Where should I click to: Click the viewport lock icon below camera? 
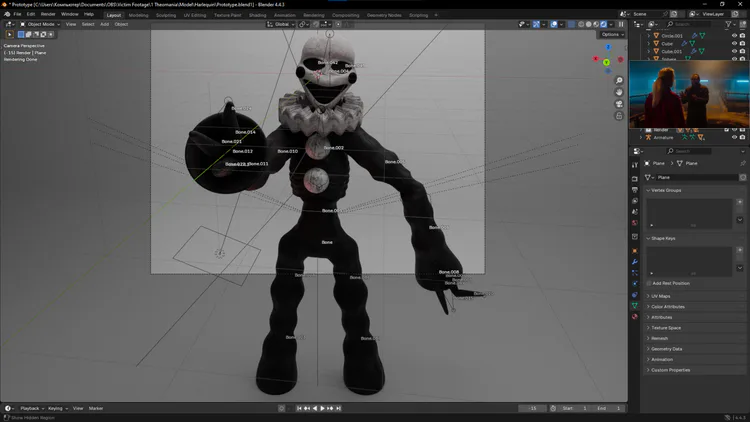(x=619, y=116)
